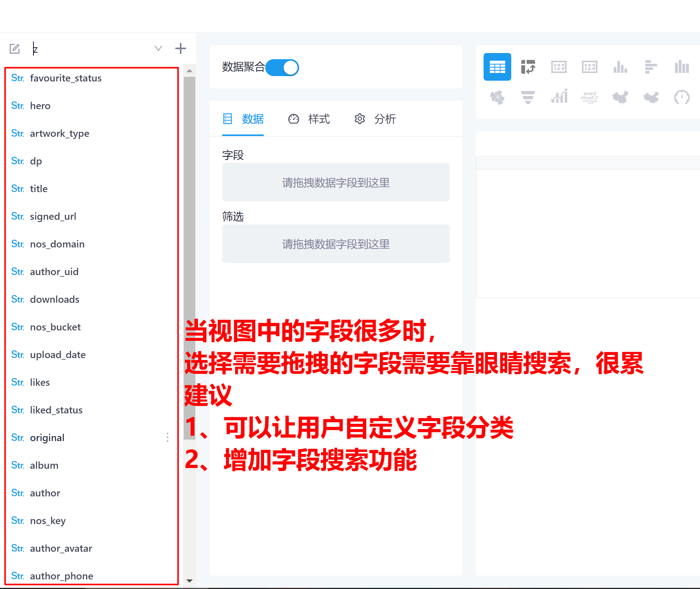The height and width of the screenshot is (589, 700).
Task: Select the downloads field in the list
Action: pos(55,299)
